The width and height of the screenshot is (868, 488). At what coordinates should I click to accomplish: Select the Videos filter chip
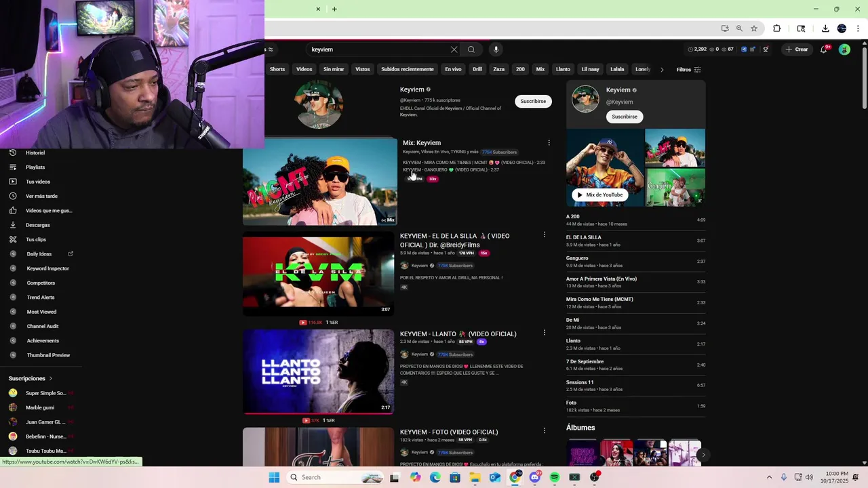click(304, 69)
